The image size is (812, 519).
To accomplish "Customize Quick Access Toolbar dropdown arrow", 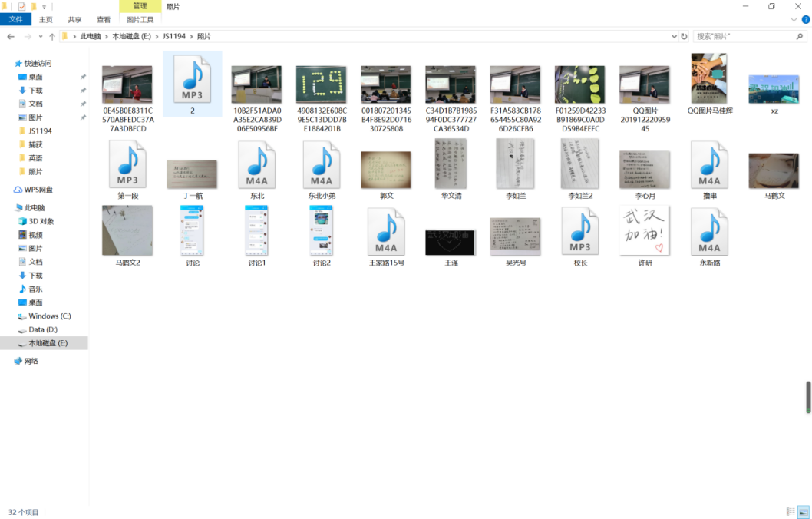I will (x=45, y=6).
